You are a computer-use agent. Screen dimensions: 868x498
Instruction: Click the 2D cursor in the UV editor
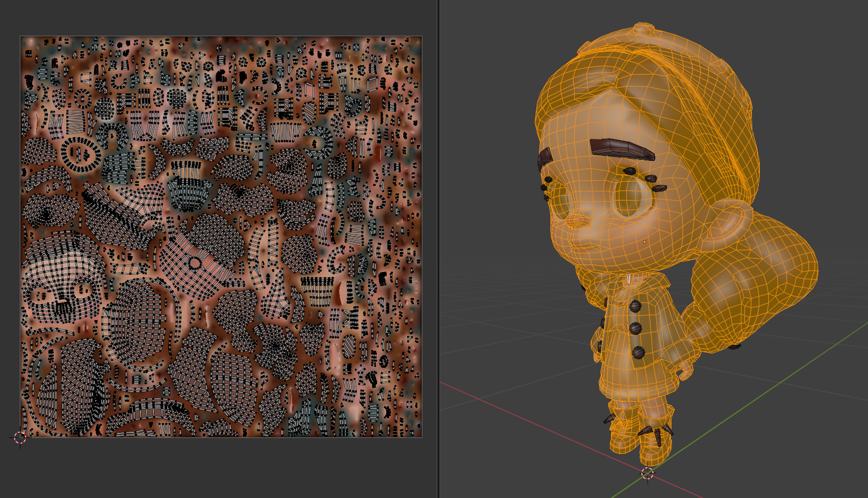click(20, 437)
